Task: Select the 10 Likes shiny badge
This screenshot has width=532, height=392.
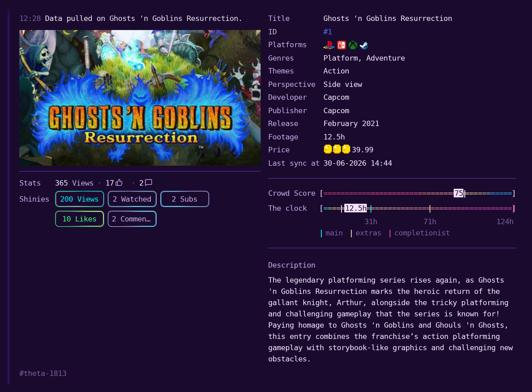Action: (79, 219)
